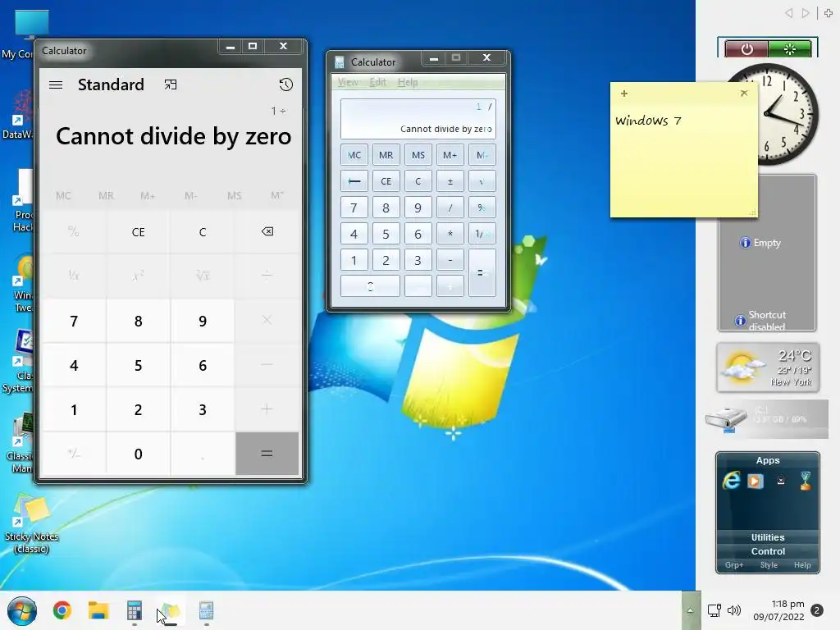Click the classic Calculator display field
This screenshot has height=630, width=840.
pyautogui.click(x=418, y=118)
